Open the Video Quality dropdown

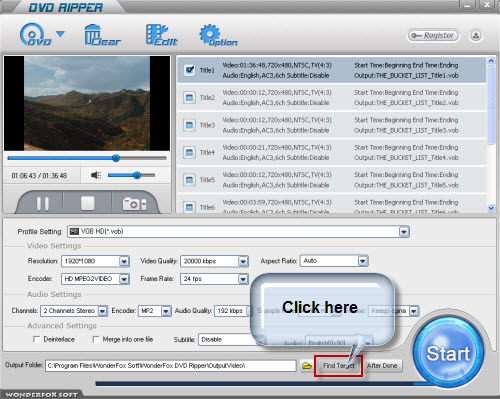click(243, 261)
